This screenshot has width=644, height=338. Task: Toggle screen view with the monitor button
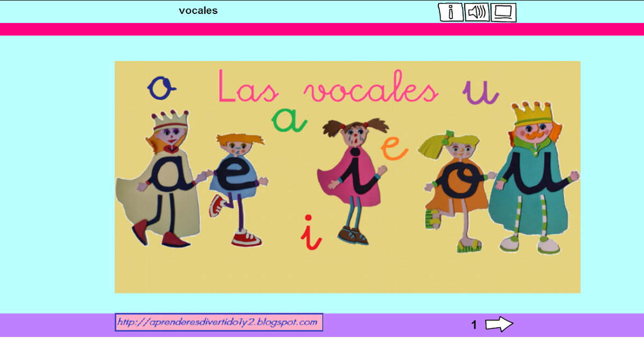503,12
